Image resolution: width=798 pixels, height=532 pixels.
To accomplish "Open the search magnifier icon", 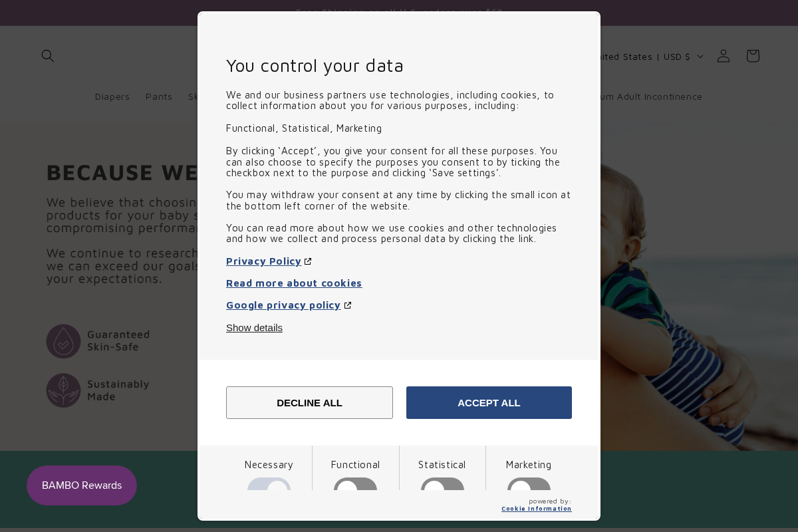I will 48,56.
